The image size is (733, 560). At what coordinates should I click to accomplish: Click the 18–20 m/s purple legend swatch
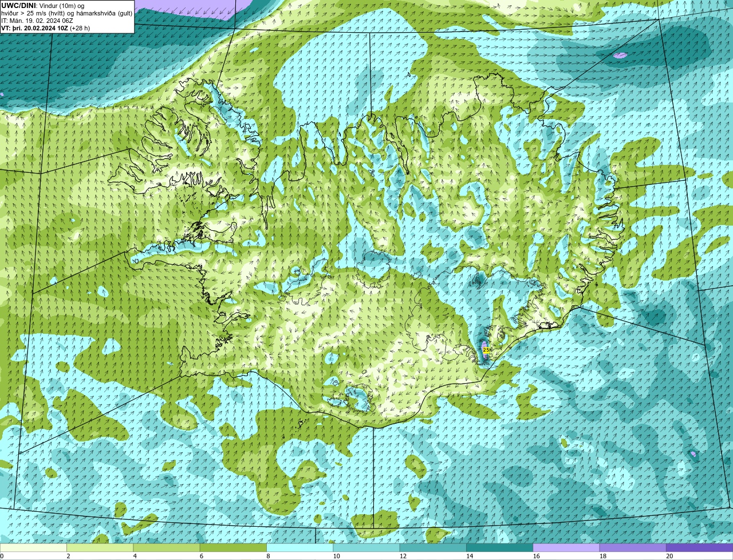point(633,547)
